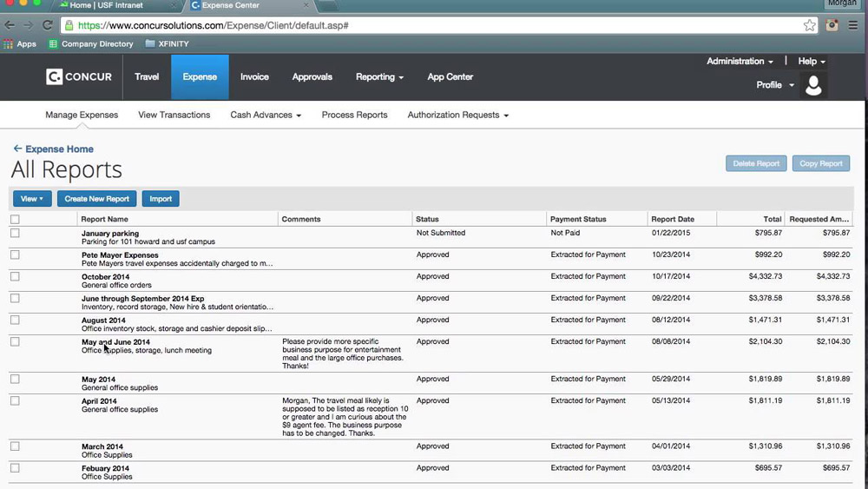This screenshot has height=489, width=868.
Task: Open the Process Reports submenu item
Action: pyautogui.click(x=354, y=115)
